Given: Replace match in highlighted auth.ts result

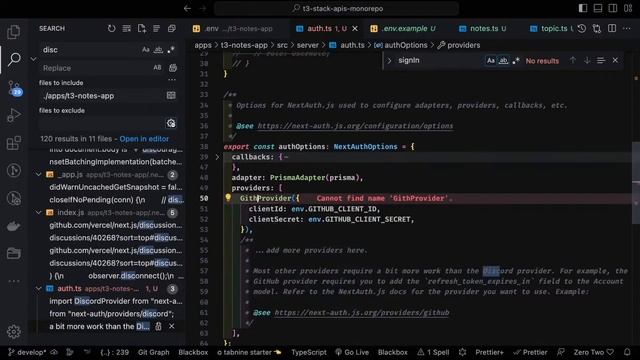Looking at the screenshot, I should 158,326.
